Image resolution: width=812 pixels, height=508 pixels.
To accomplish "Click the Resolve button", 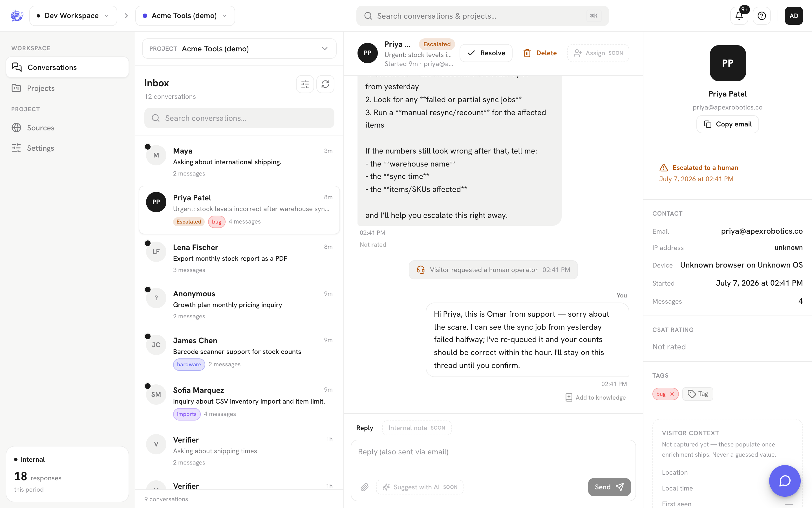I will [x=486, y=53].
